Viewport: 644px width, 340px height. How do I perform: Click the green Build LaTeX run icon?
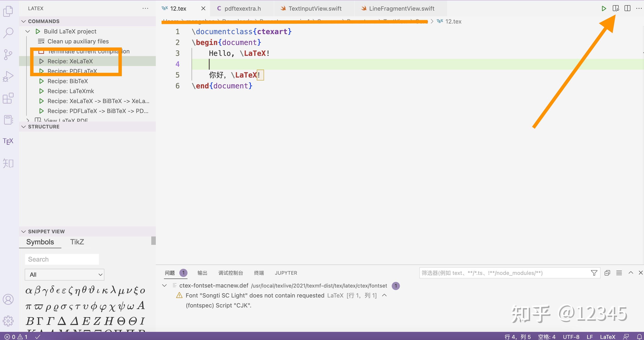tap(603, 9)
